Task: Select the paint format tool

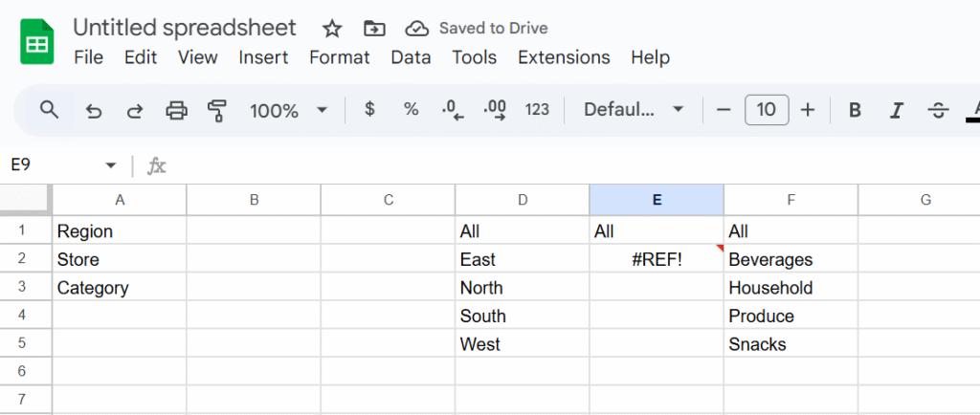Action: [218, 111]
